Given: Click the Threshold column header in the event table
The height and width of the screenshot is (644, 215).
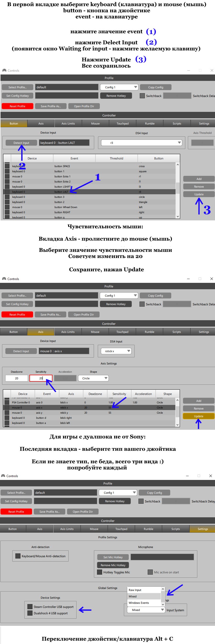Looking at the screenshot, I should coord(116,158).
